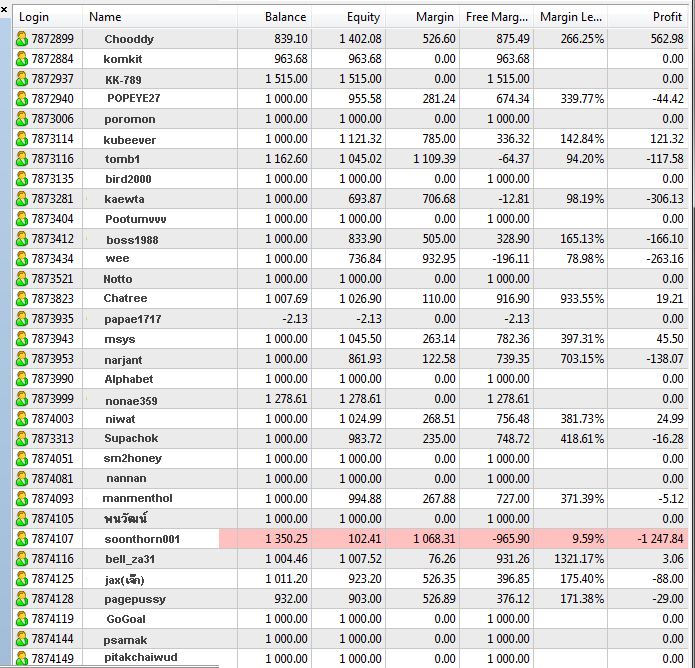Sort by the Equity column header
Image resolution: width=695 pixels, height=668 pixels.
pyautogui.click(x=348, y=17)
